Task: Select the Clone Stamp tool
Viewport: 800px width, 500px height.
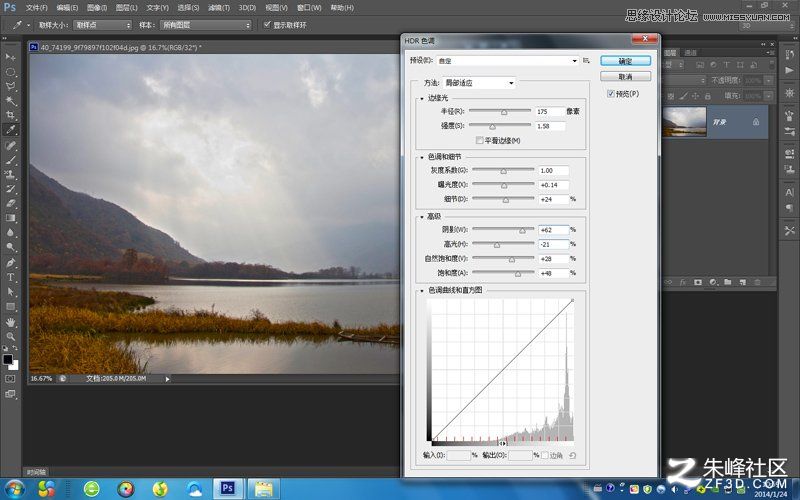Action: pos(10,174)
